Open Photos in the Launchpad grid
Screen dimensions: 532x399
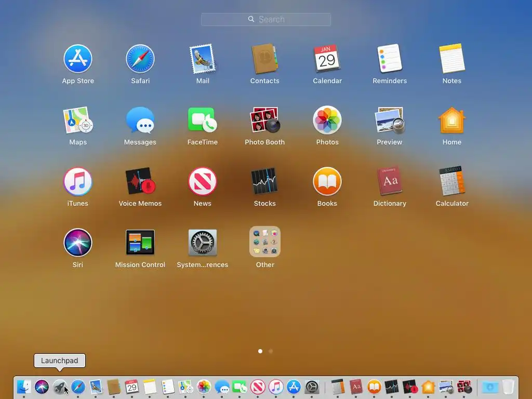327,120
